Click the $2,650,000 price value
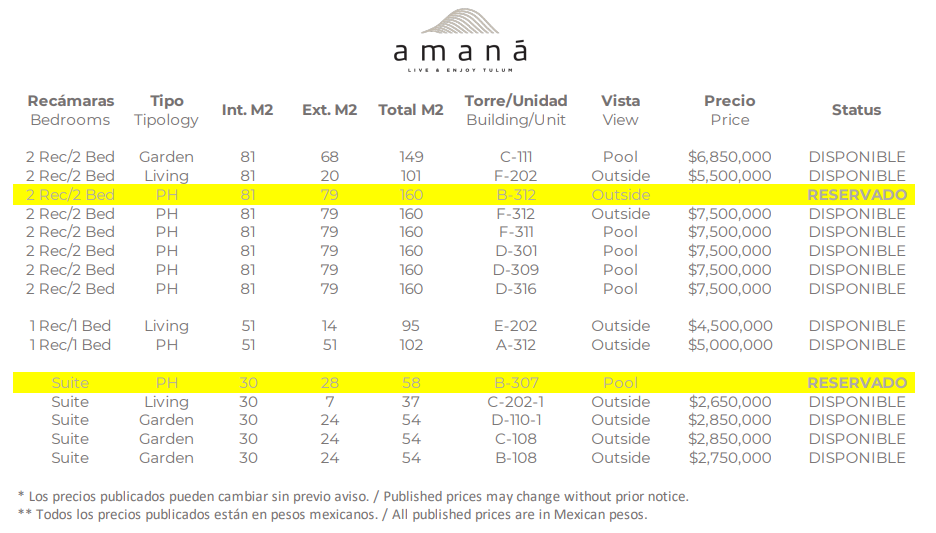This screenshot has width=936, height=533. 729,402
